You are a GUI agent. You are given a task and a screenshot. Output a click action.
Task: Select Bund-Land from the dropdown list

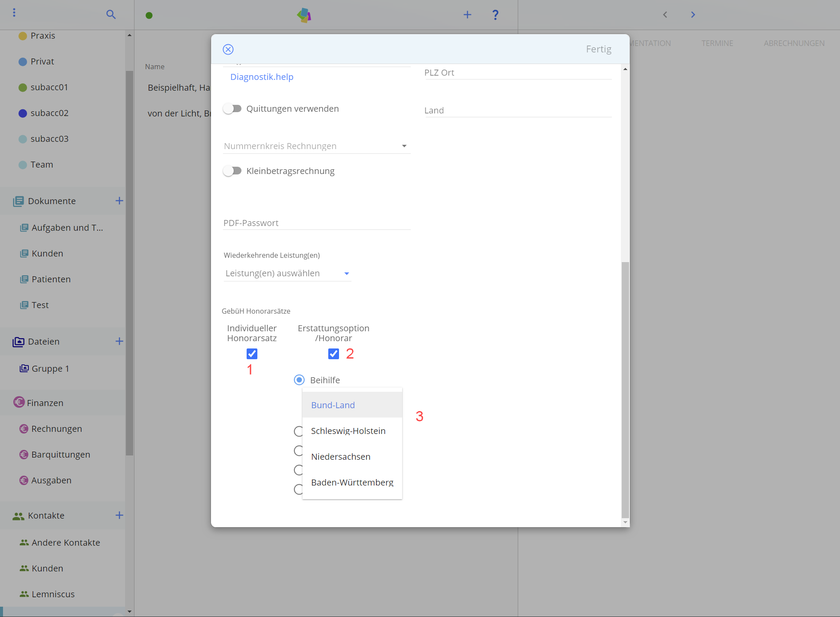coord(333,404)
